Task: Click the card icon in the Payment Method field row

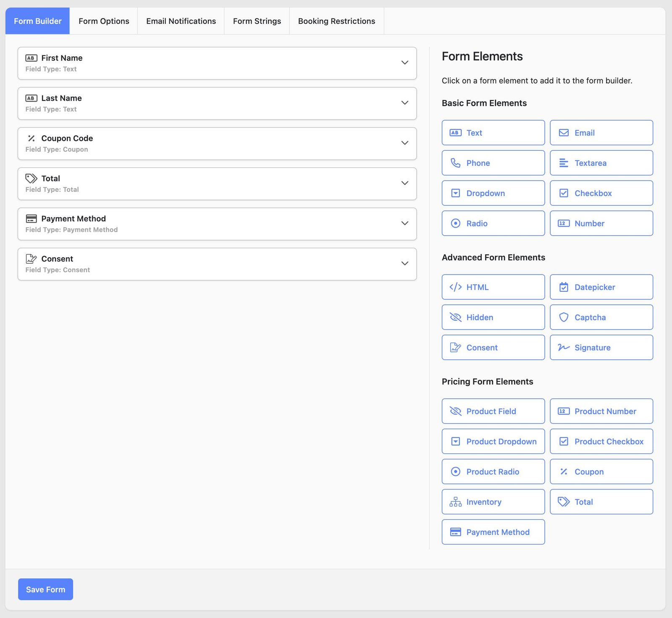Action: pos(31,219)
